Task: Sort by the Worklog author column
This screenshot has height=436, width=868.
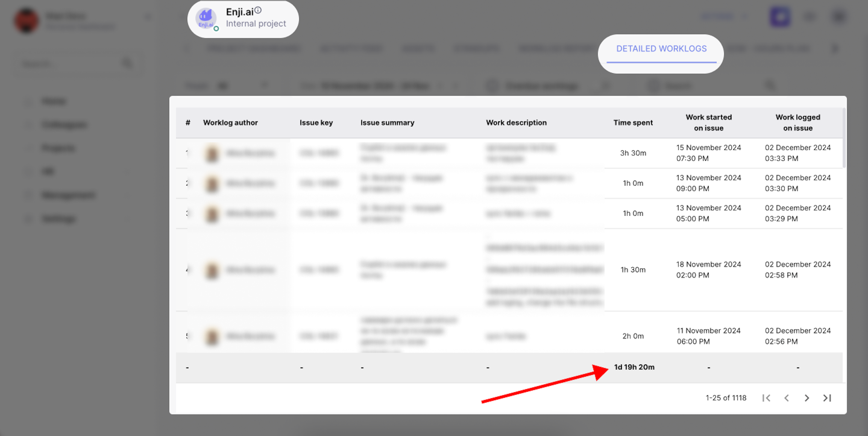Action: (x=231, y=123)
